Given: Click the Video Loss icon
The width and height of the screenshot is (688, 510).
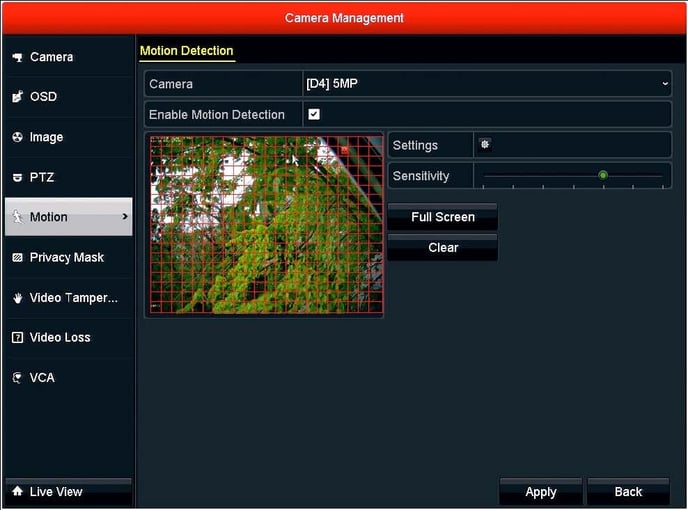Looking at the screenshot, I should pyautogui.click(x=17, y=338).
